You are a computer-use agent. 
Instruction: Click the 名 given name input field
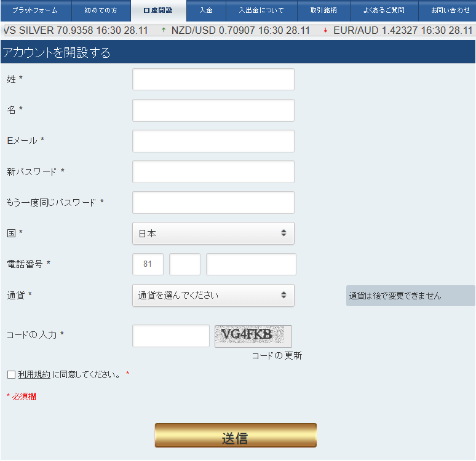pyautogui.click(x=213, y=110)
